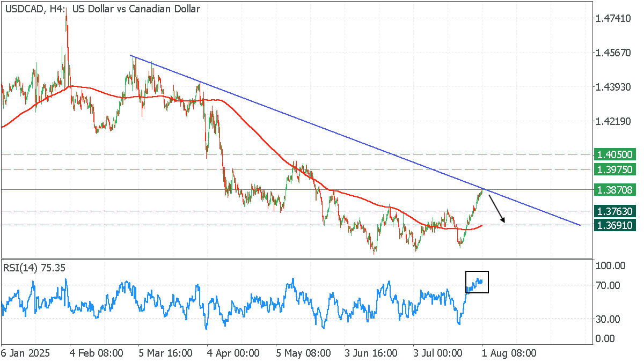Click the 6 Jan 2025 date label
Image resolution: width=644 pixels, height=362 pixels.
coord(25,353)
